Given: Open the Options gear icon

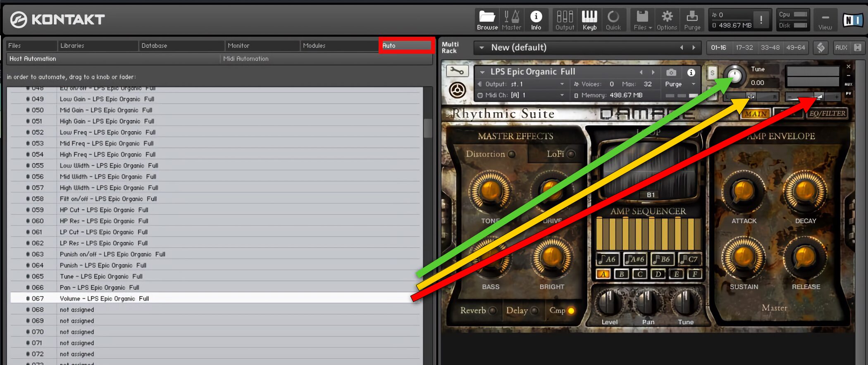Looking at the screenshot, I should (x=667, y=20).
